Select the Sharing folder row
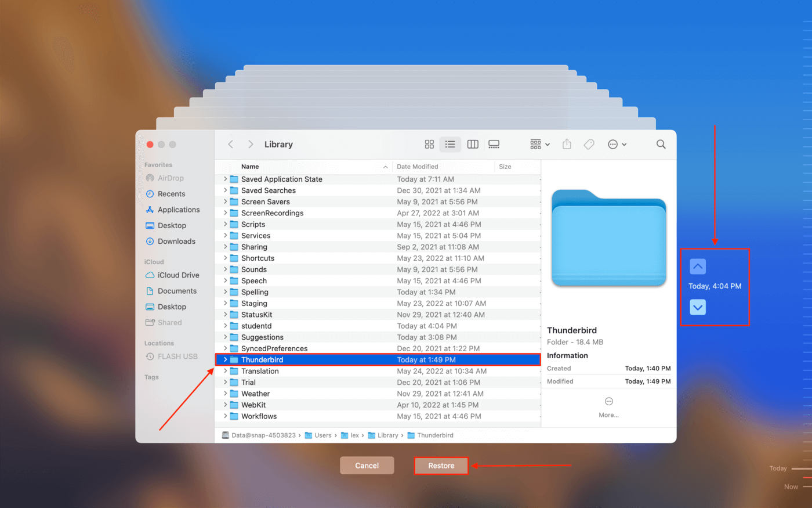This screenshot has height=508, width=812. click(378, 247)
